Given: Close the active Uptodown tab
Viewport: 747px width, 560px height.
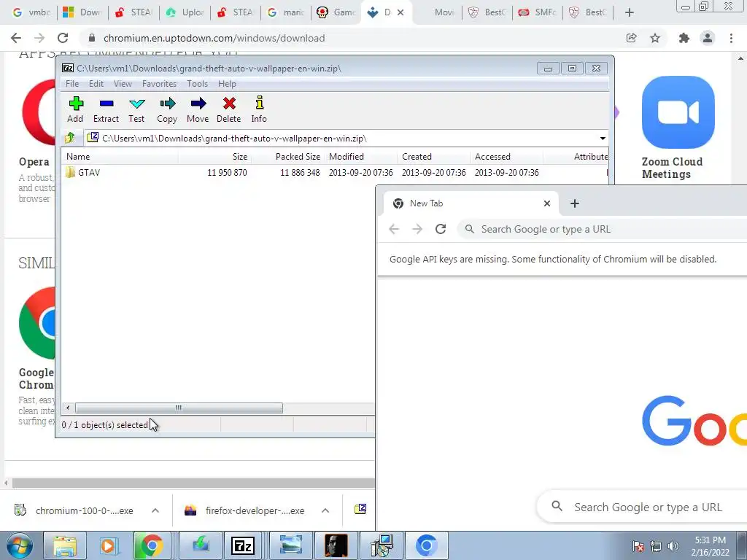Looking at the screenshot, I should click(400, 12).
